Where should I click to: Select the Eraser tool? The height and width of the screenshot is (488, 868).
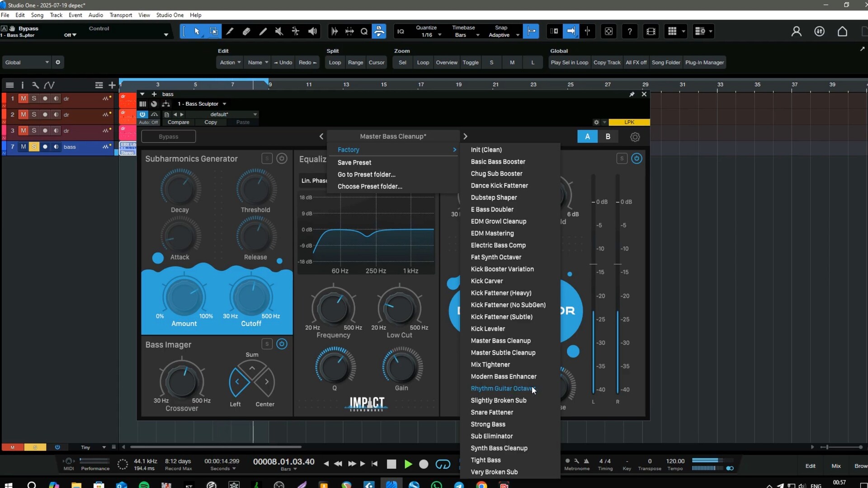click(246, 31)
